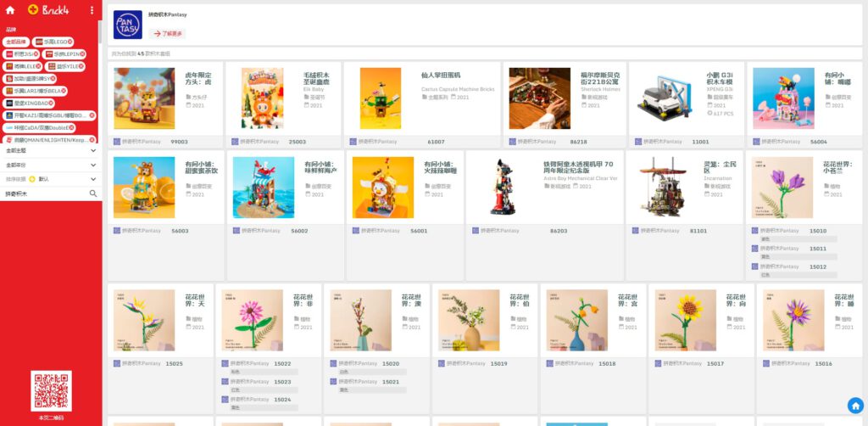Click the Pantasy brand logo at the top
This screenshot has width=868, height=426.
click(x=128, y=25)
